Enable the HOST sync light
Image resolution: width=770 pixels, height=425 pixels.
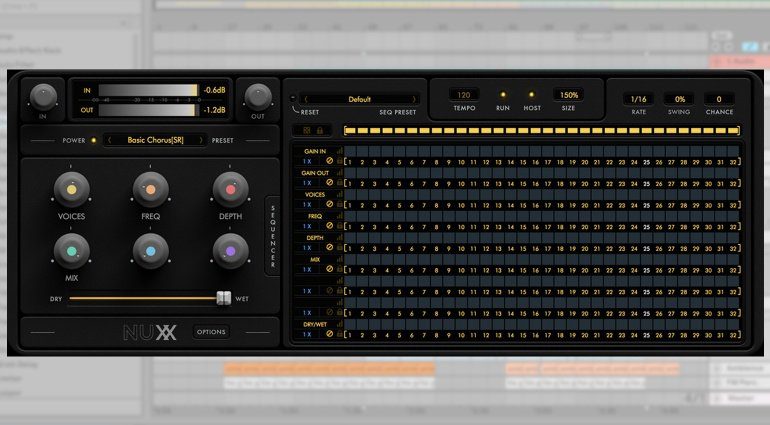[532, 94]
